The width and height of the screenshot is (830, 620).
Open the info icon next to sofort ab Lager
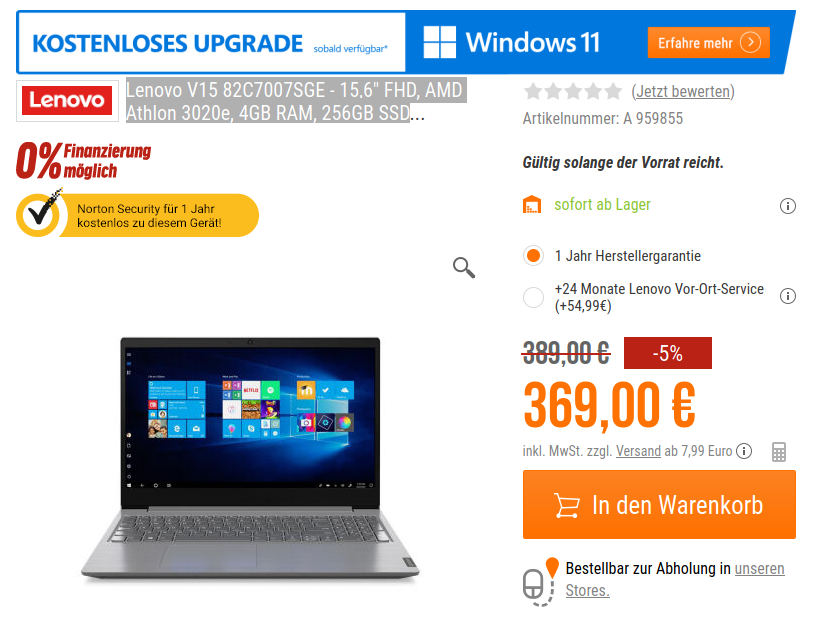tap(788, 205)
